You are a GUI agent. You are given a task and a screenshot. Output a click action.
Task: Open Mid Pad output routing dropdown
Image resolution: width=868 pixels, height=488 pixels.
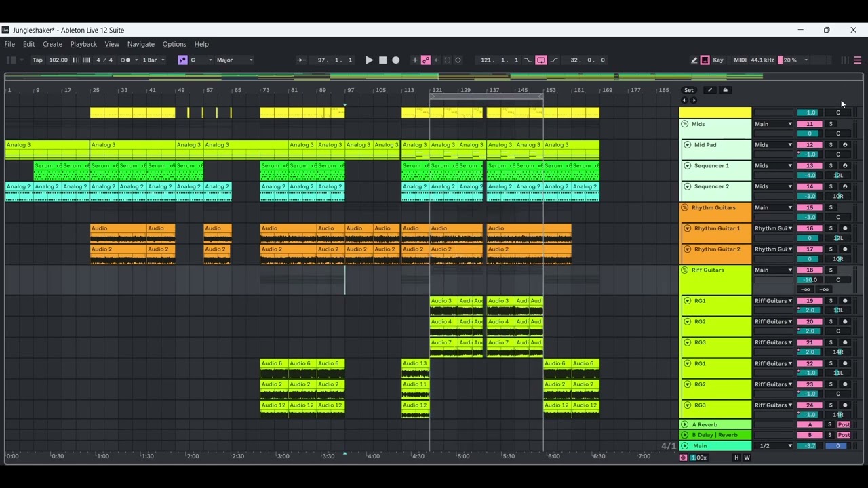point(773,145)
